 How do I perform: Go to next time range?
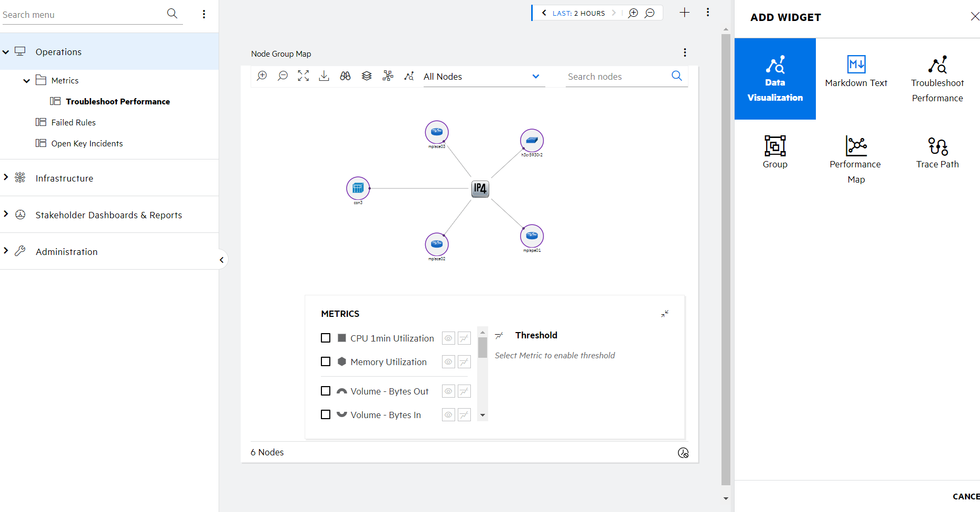[x=614, y=13]
